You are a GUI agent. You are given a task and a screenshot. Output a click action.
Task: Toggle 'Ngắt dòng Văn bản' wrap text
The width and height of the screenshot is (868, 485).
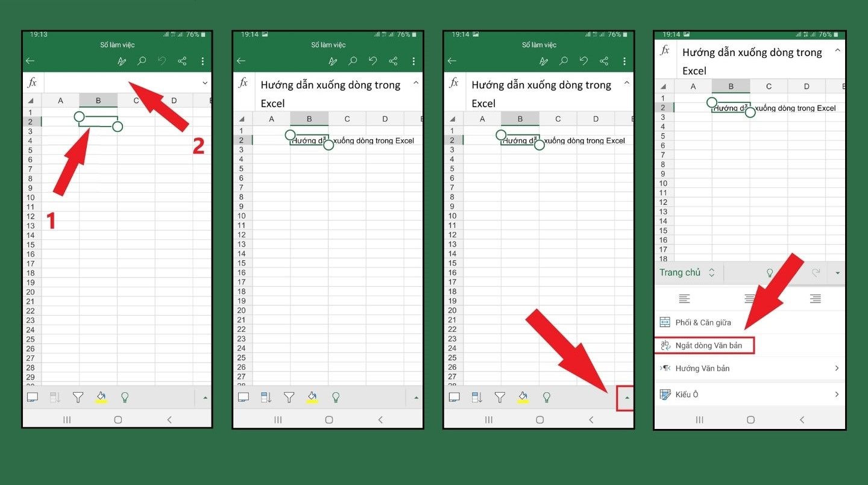704,345
